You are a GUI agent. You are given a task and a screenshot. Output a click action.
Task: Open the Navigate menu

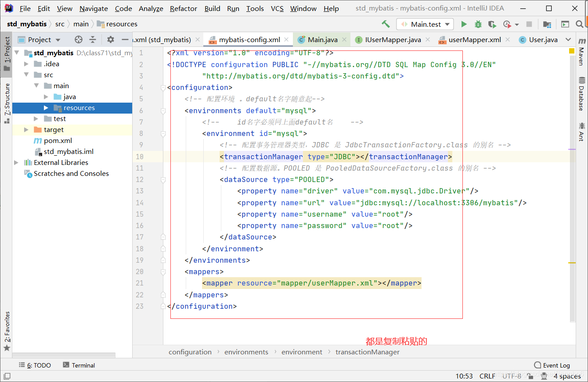[94, 8]
